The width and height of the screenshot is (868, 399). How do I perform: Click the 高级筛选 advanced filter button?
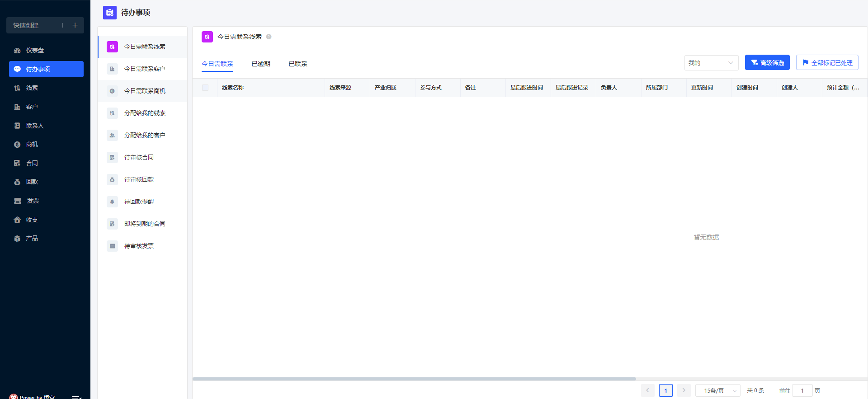pos(767,62)
